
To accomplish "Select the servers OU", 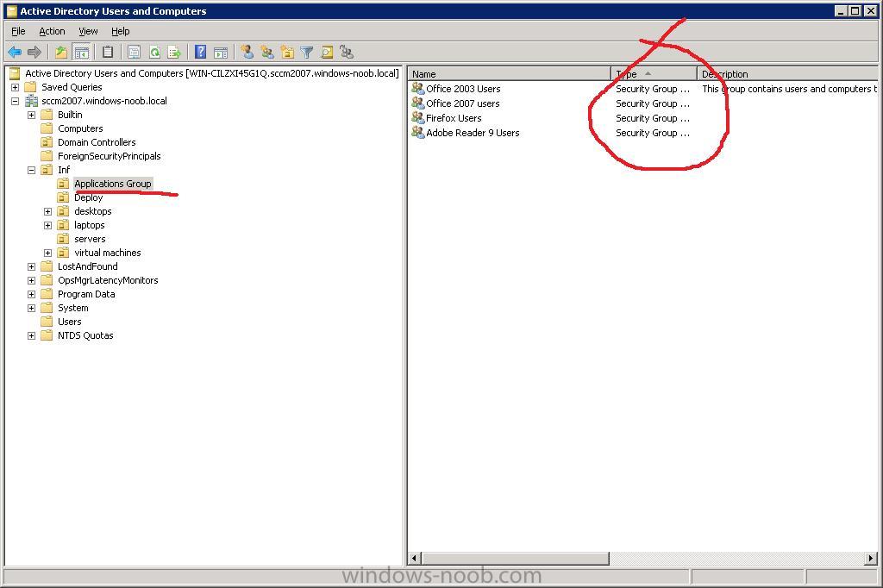I will click(90, 239).
